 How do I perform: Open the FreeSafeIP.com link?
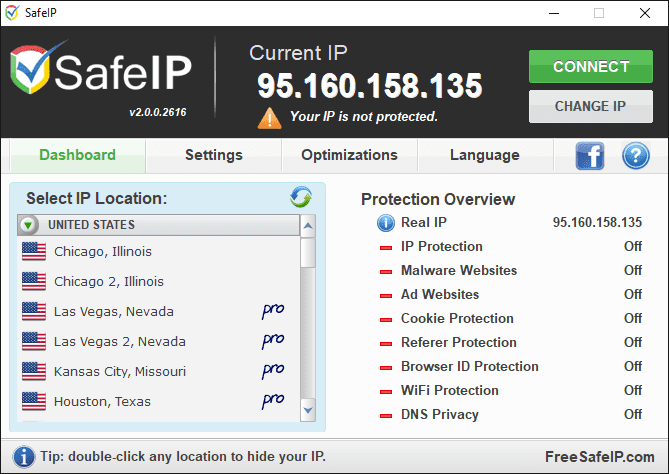click(599, 457)
